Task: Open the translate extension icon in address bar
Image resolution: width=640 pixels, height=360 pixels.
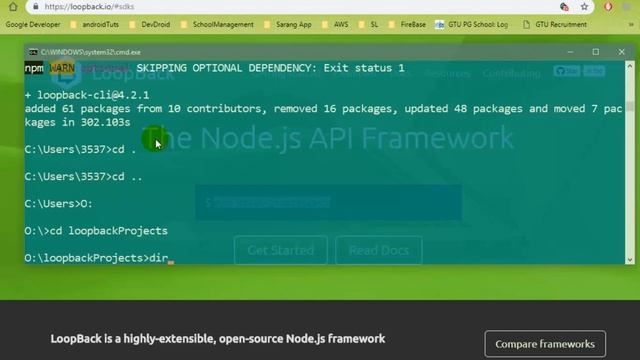Action: (x=564, y=7)
